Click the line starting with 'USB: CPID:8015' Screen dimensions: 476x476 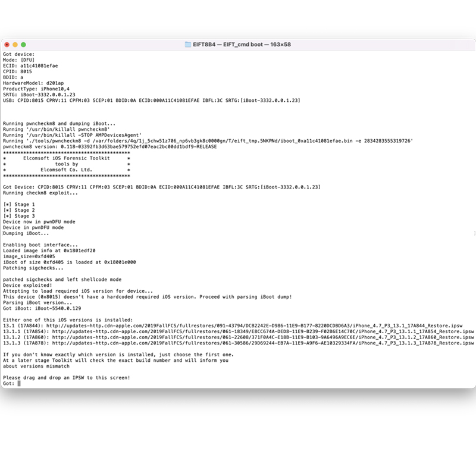(152, 101)
